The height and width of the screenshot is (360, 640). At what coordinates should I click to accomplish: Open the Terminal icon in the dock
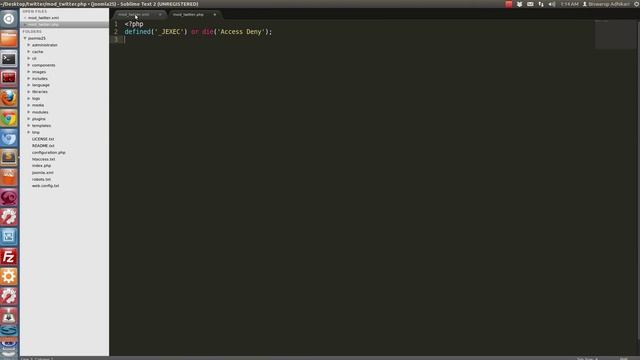[x=9, y=59]
